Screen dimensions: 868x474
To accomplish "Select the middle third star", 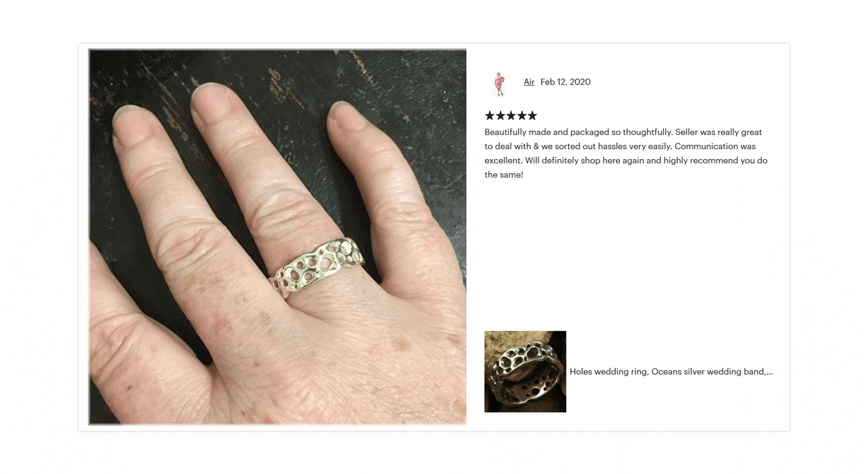I will [511, 115].
